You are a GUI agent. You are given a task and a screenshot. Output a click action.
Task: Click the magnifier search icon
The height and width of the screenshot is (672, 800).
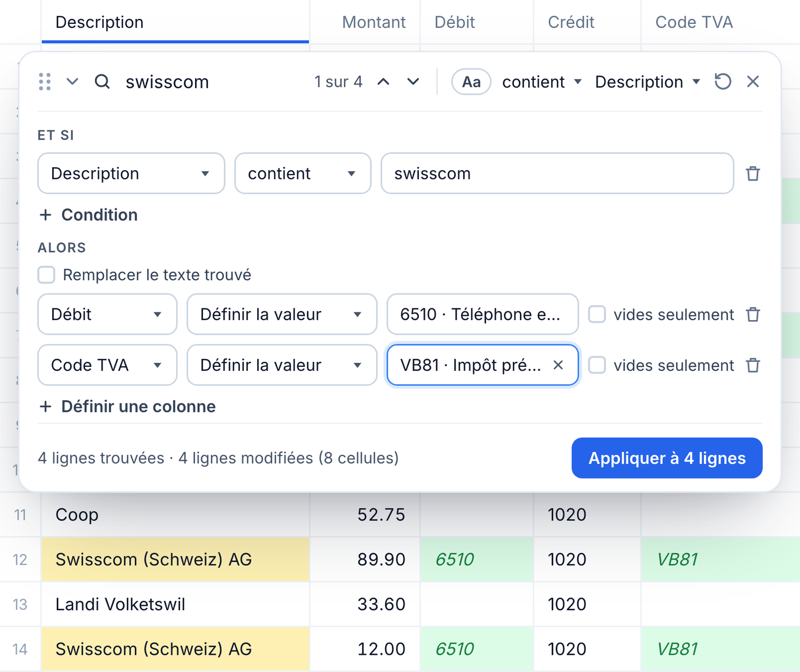(x=102, y=82)
